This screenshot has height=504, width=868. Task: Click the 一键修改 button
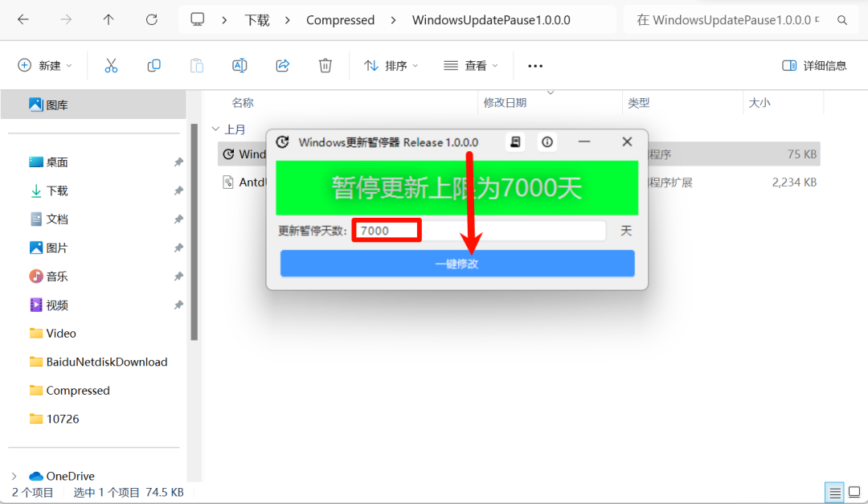pos(457,264)
